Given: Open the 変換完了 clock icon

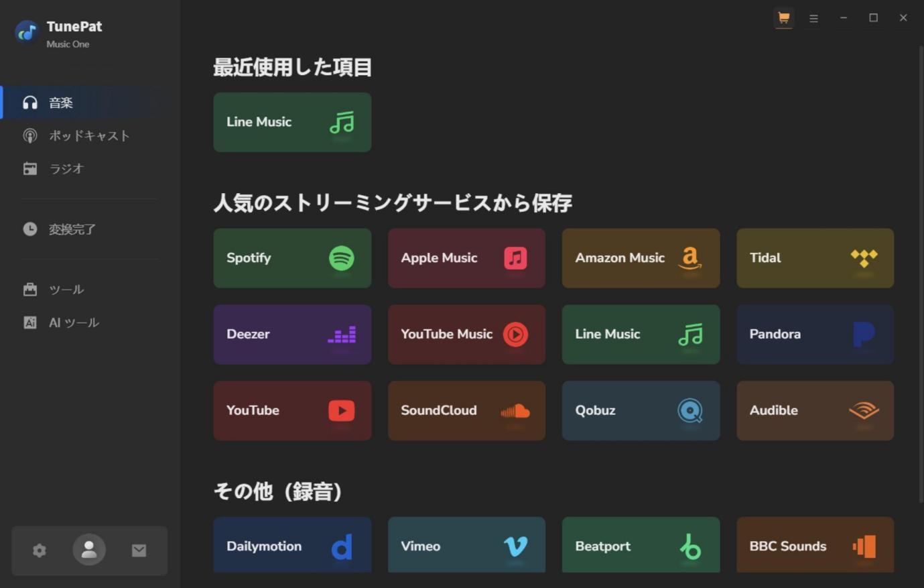Looking at the screenshot, I should click(x=30, y=229).
